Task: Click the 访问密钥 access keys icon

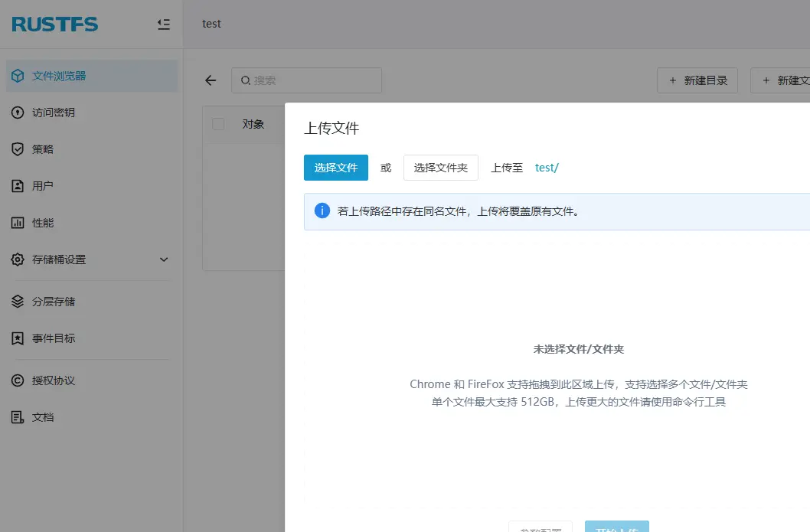Action: pos(17,112)
